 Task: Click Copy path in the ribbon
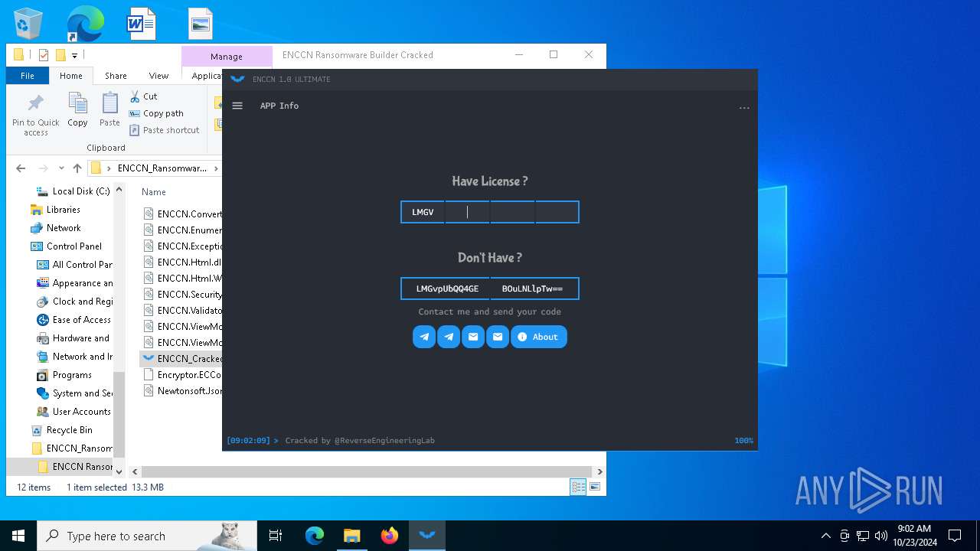pos(156,113)
